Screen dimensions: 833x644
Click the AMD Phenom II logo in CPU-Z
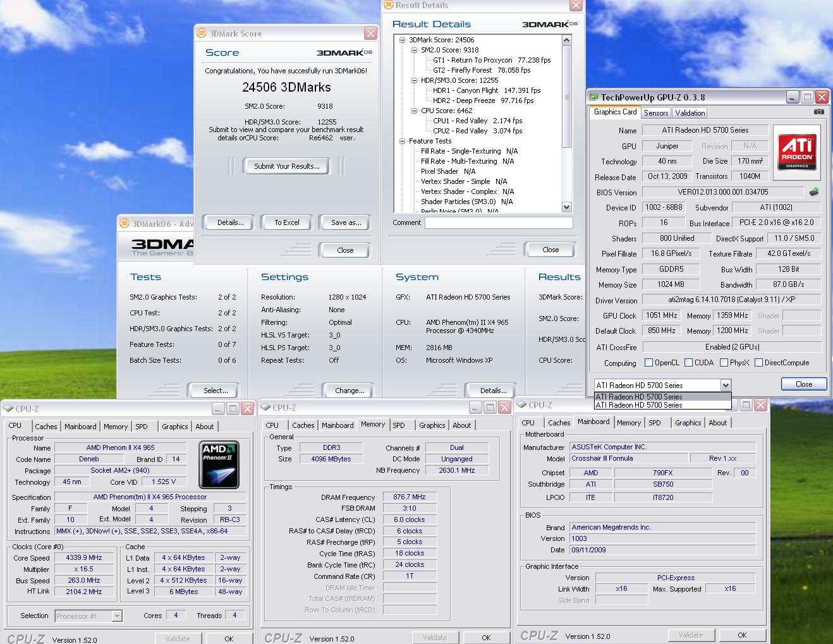tap(219, 465)
